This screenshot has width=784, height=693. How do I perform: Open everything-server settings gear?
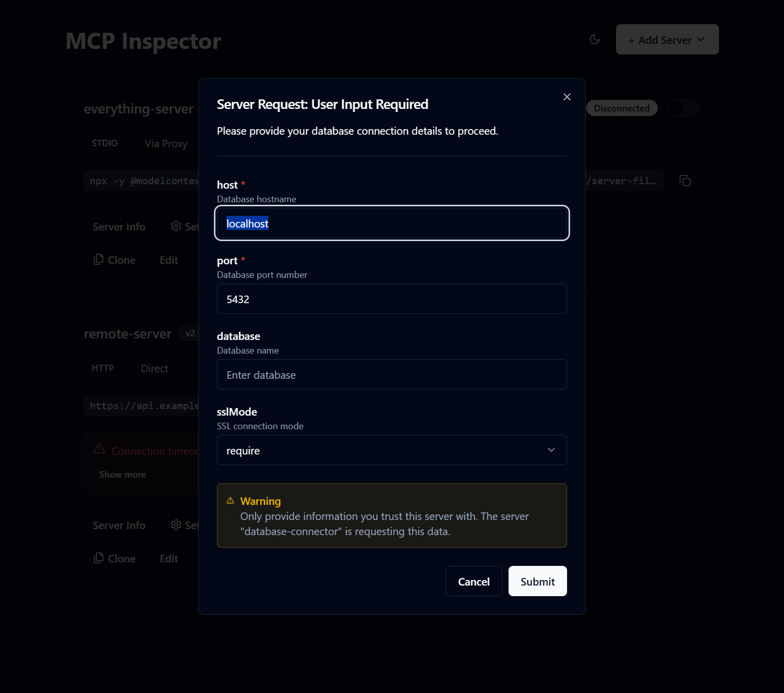(x=176, y=226)
